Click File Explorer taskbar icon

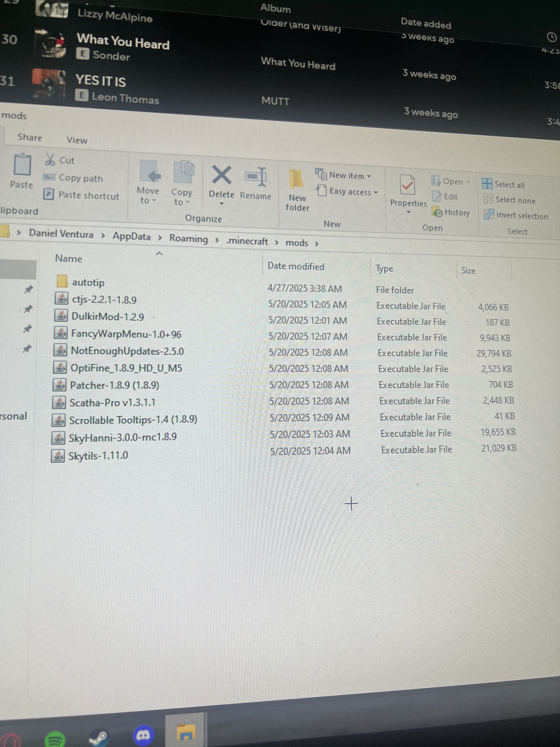click(186, 732)
